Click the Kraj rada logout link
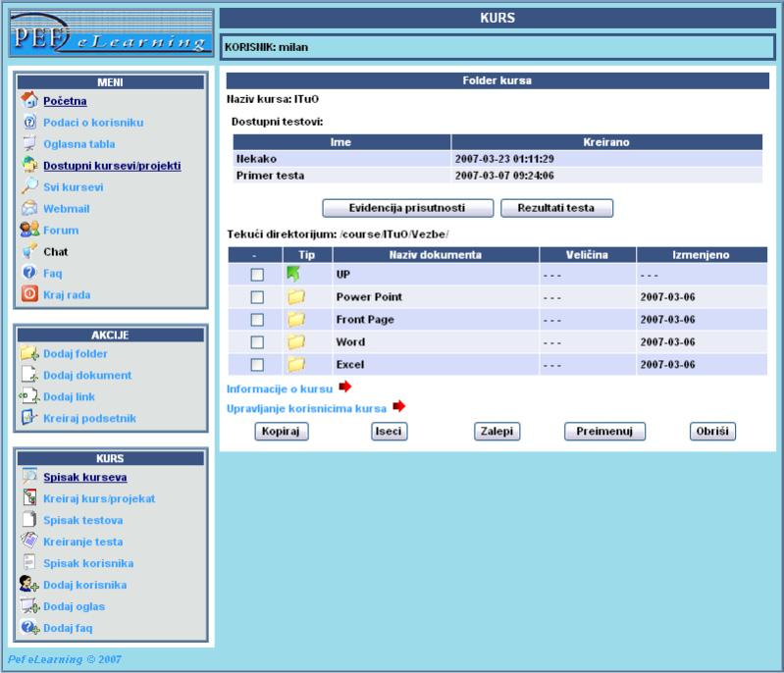Screen dimensions: 784x673 (67, 295)
